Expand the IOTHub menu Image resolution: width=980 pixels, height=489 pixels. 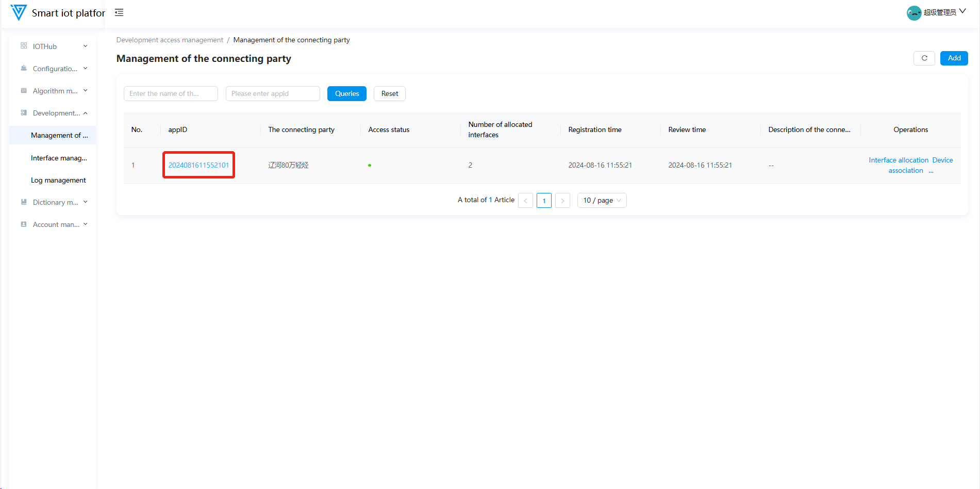coord(54,46)
